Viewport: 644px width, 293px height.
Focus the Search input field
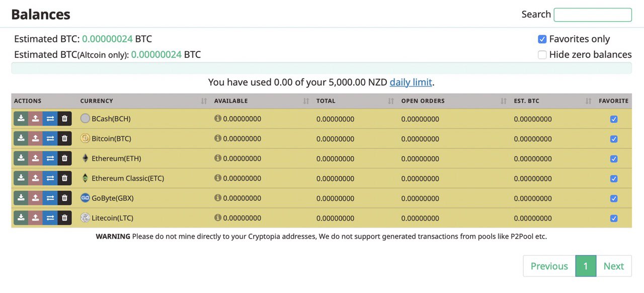tap(593, 15)
